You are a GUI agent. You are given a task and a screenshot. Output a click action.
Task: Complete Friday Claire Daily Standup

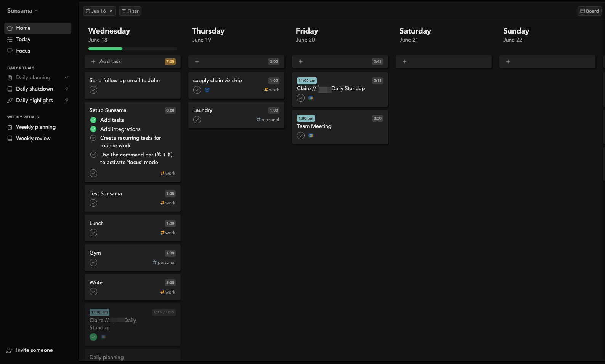[301, 98]
